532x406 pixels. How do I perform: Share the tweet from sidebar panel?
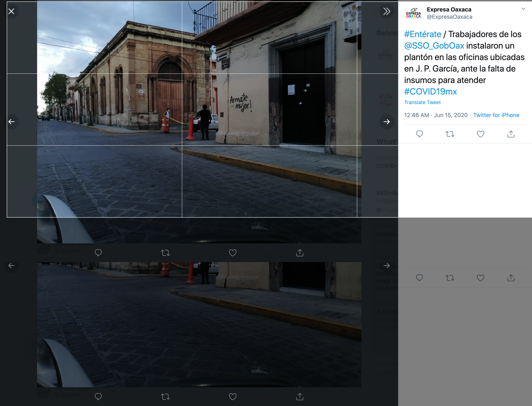[511, 134]
